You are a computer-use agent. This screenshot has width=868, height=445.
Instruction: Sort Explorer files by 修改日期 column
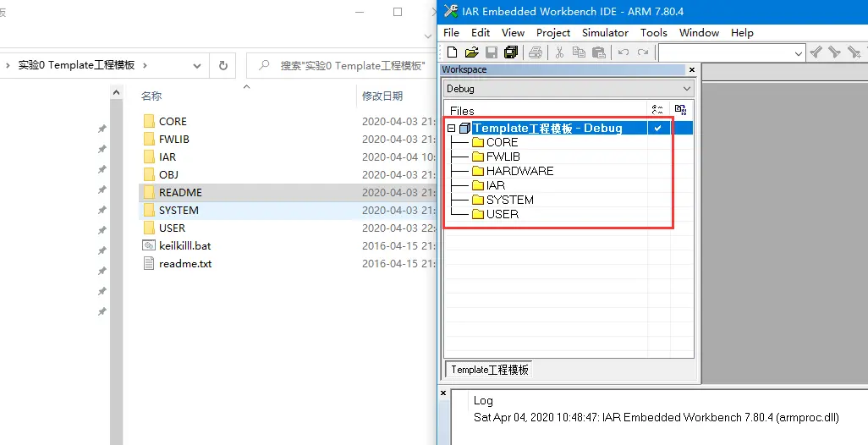[382, 96]
